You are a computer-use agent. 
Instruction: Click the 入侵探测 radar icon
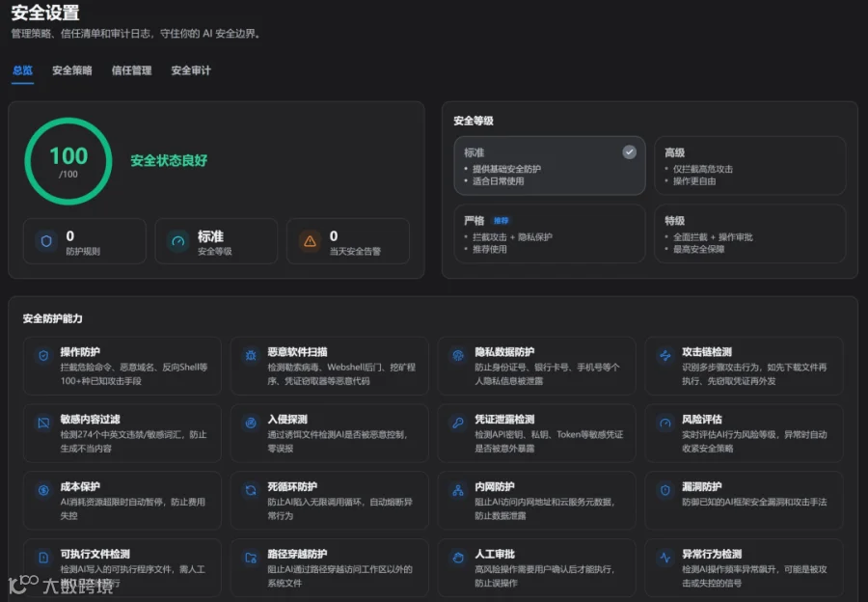[x=251, y=424]
